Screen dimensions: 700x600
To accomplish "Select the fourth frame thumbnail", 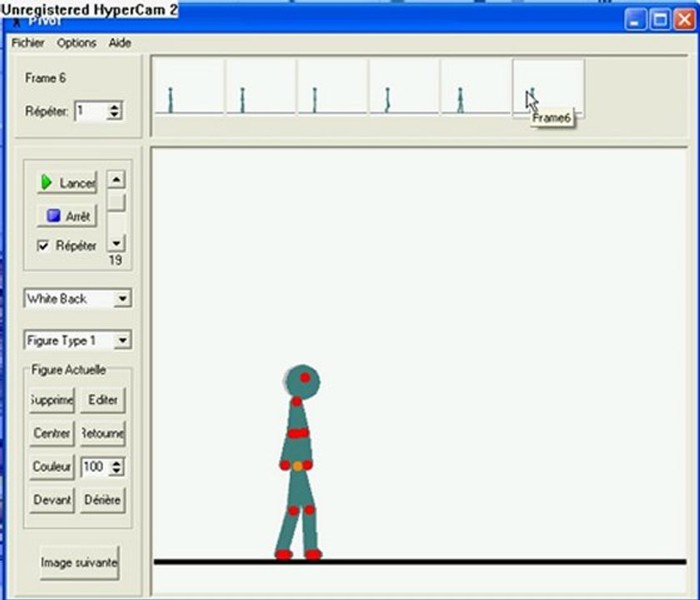I will pyautogui.click(x=404, y=88).
